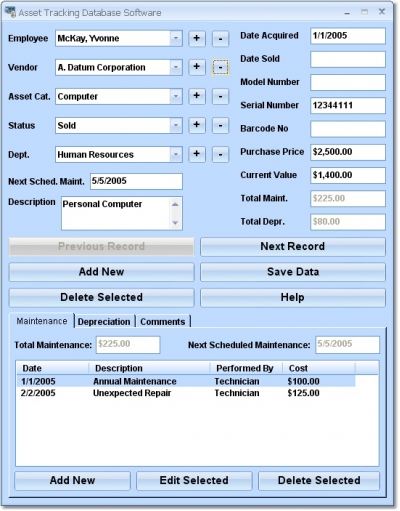Click the $100.00 cost cell
The height and width of the screenshot is (511, 400).
(x=303, y=381)
